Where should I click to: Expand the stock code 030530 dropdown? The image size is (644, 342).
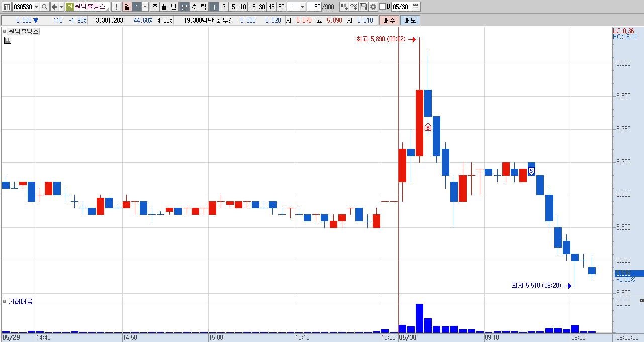[36, 7]
